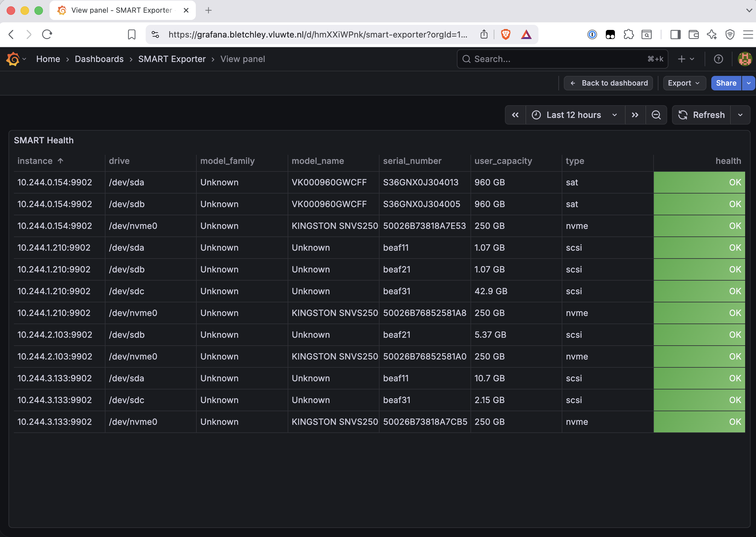Sort by the health column header
The height and width of the screenshot is (537, 756).
pyautogui.click(x=728, y=161)
